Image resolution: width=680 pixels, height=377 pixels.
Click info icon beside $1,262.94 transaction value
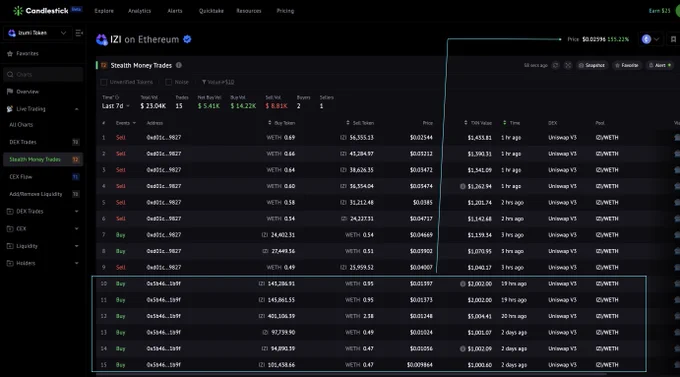point(463,187)
